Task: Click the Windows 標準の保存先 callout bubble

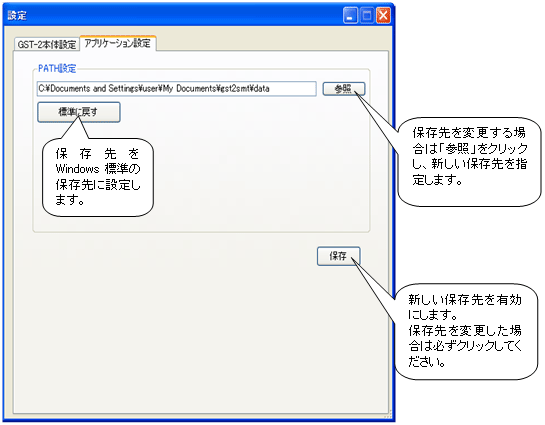Action: pos(98,178)
